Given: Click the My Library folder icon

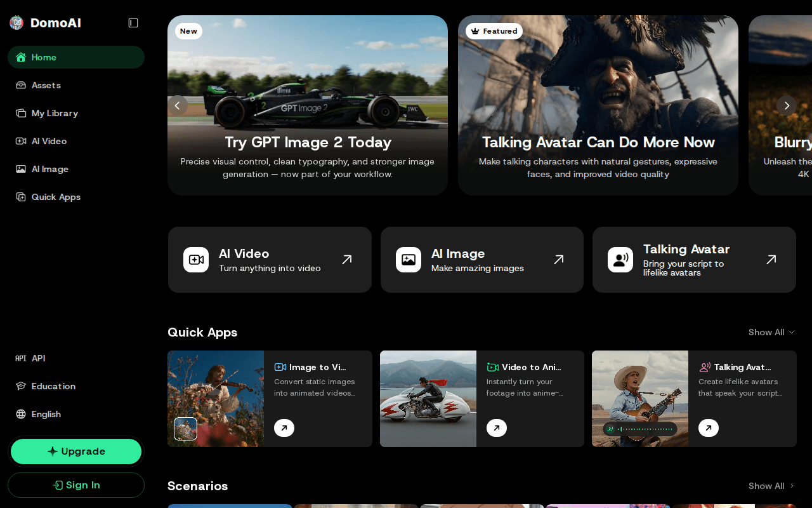Looking at the screenshot, I should tap(21, 113).
